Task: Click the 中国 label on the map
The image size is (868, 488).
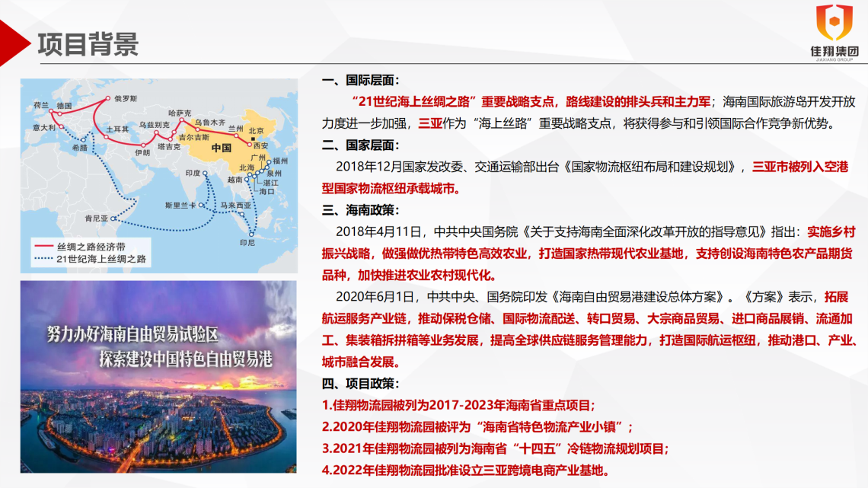Action: [x=221, y=147]
